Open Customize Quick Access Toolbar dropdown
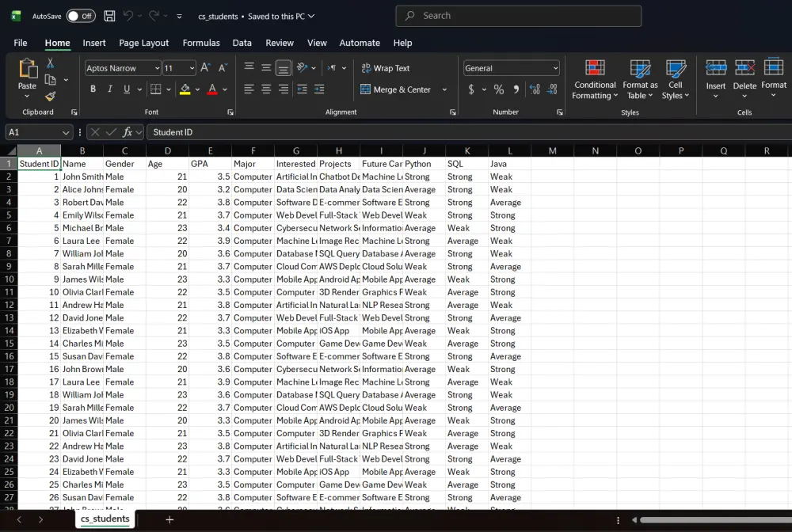792x532 pixels. pyautogui.click(x=179, y=17)
